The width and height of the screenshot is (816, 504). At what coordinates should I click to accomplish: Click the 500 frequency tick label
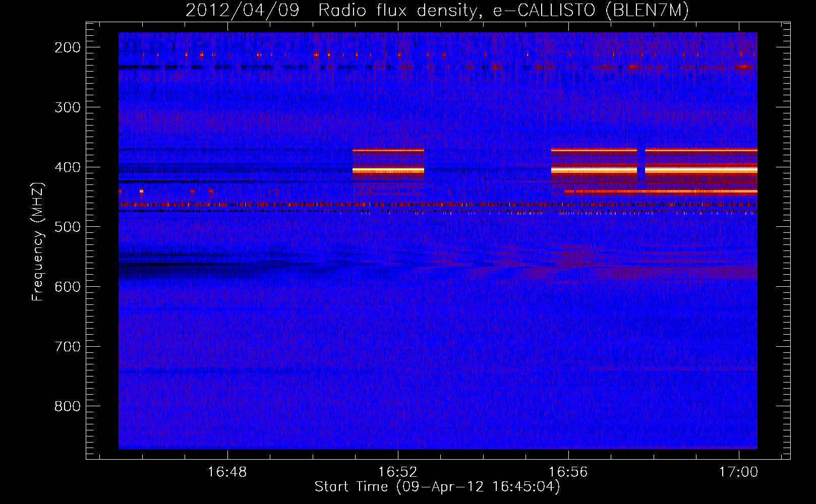[68, 227]
